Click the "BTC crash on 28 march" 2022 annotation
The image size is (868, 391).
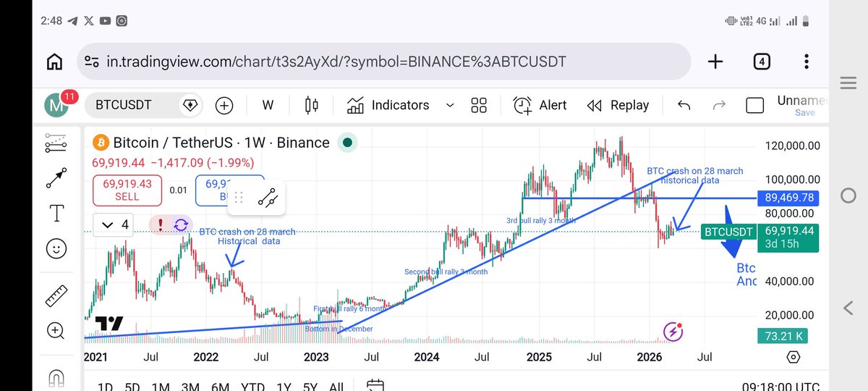(x=247, y=236)
